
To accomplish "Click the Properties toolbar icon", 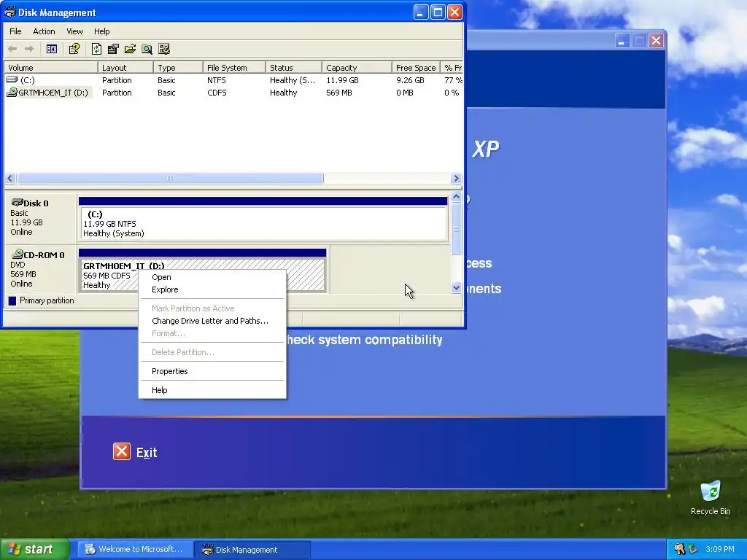I will [x=113, y=49].
